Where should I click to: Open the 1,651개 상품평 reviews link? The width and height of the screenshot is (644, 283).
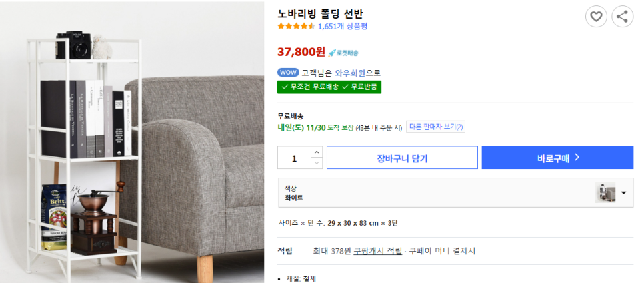coord(343,27)
